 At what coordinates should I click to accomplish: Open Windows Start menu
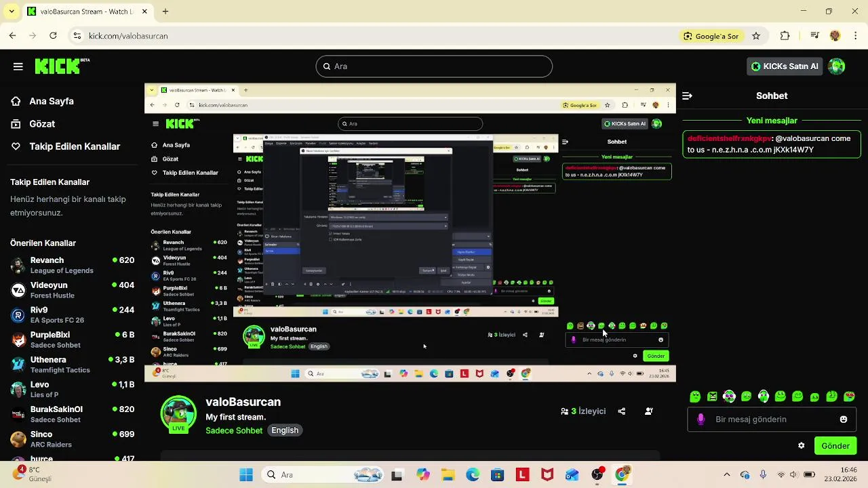[246, 475]
